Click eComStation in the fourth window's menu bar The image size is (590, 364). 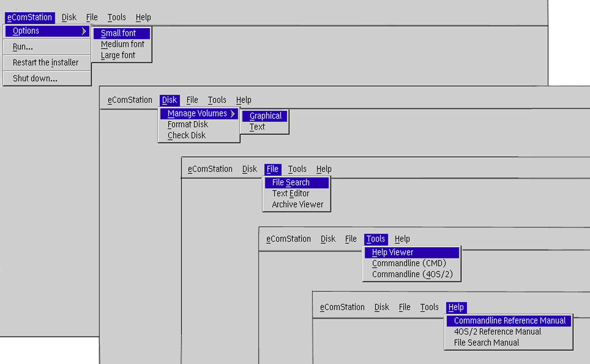click(289, 239)
